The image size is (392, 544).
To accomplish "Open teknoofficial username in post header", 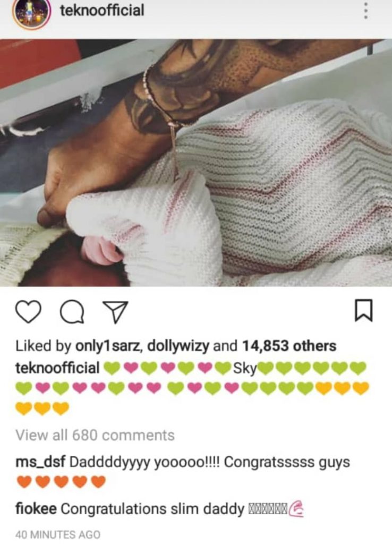I will click(102, 10).
